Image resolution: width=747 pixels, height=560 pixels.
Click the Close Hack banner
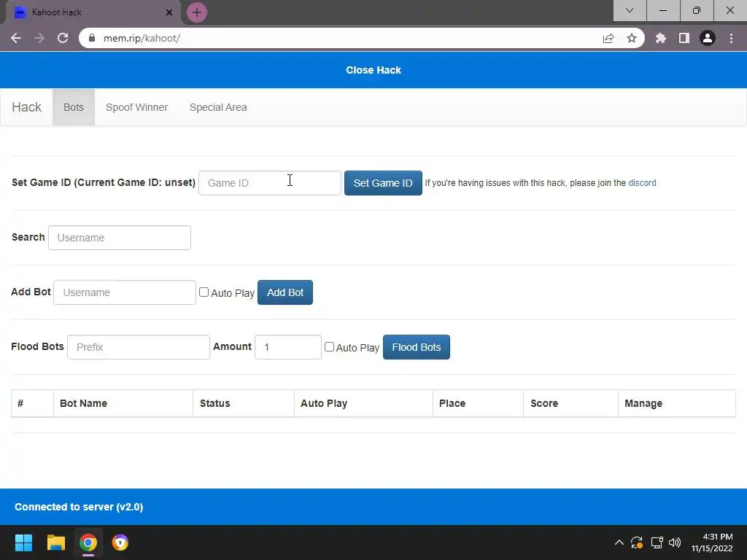coord(373,70)
